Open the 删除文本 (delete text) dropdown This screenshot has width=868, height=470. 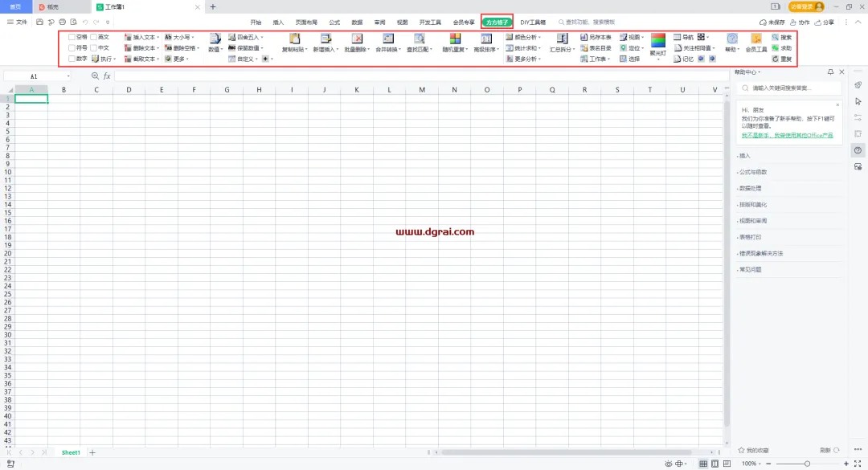141,48
